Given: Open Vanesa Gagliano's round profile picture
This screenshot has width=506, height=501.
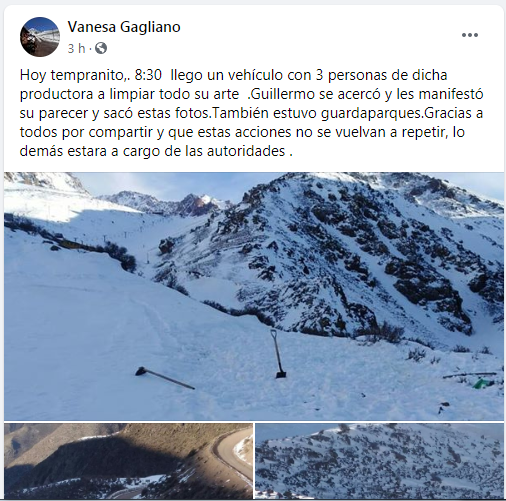Looking at the screenshot, I should pos(40,37).
